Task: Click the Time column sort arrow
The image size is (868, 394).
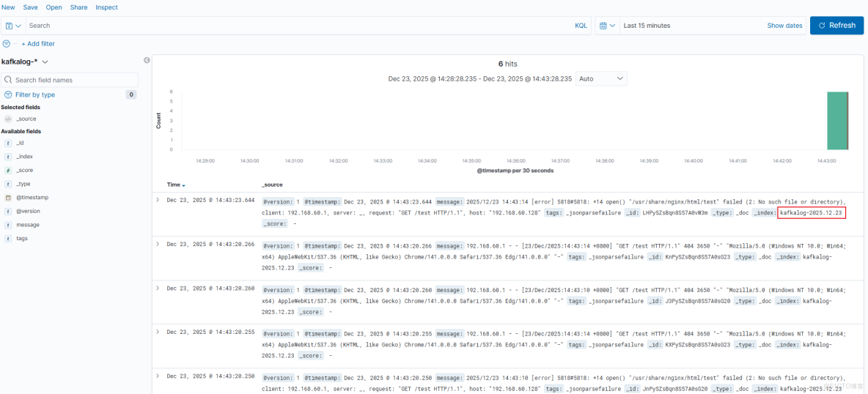Action: tap(183, 185)
